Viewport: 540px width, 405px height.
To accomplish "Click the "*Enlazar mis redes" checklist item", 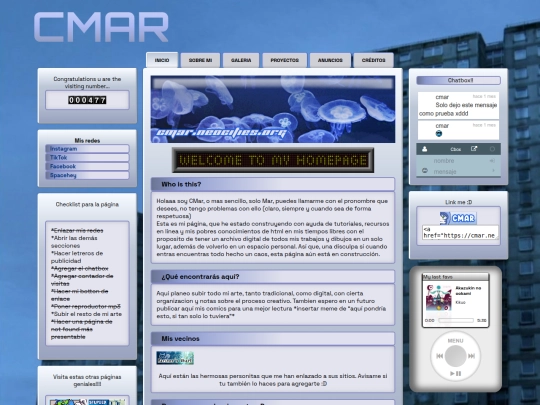I will coord(77,230).
